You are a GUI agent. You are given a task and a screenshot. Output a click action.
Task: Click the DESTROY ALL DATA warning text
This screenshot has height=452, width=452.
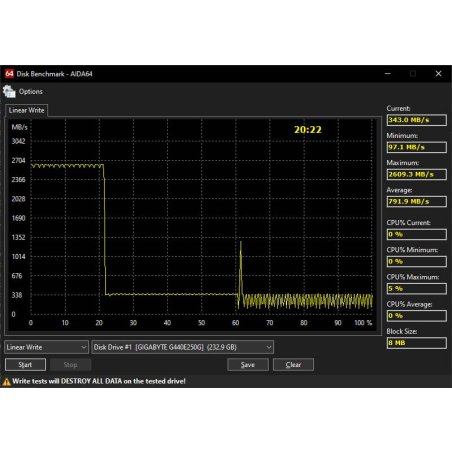[x=99, y=381]
